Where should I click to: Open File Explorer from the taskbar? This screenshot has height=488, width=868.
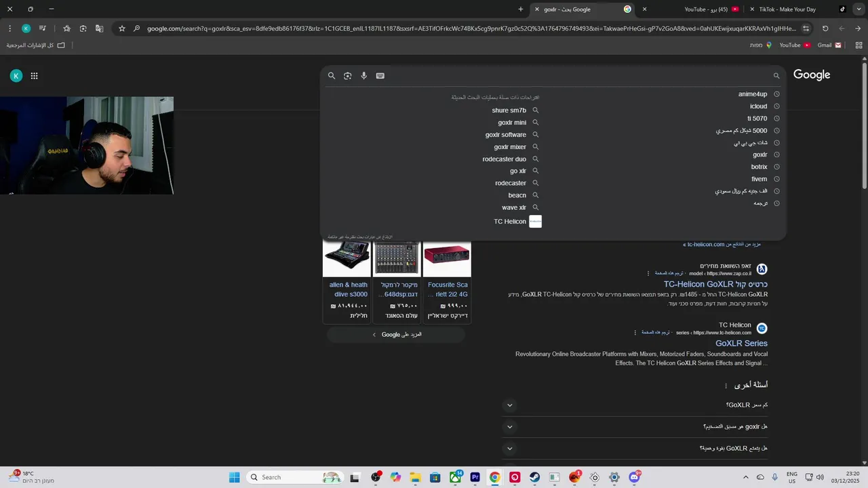[415, 477]
